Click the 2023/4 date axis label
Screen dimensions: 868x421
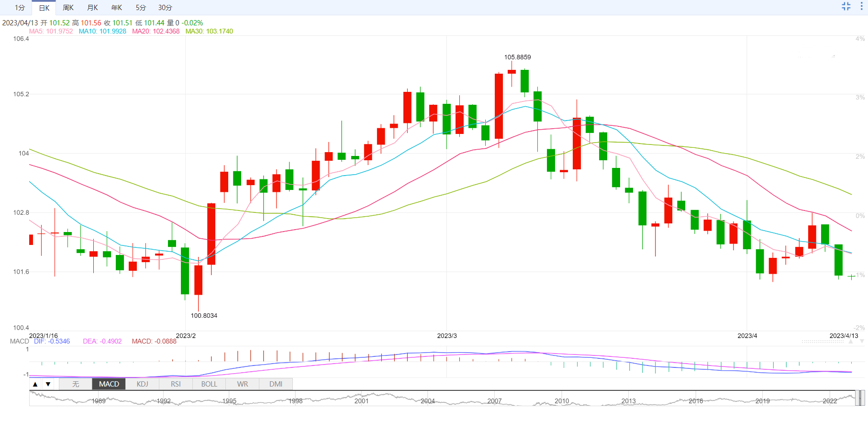[x=747, y=336]
